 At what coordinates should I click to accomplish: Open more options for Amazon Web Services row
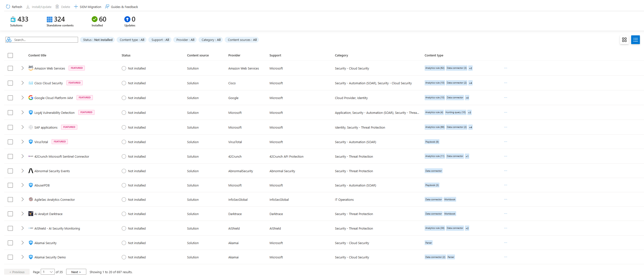(505, 68)
